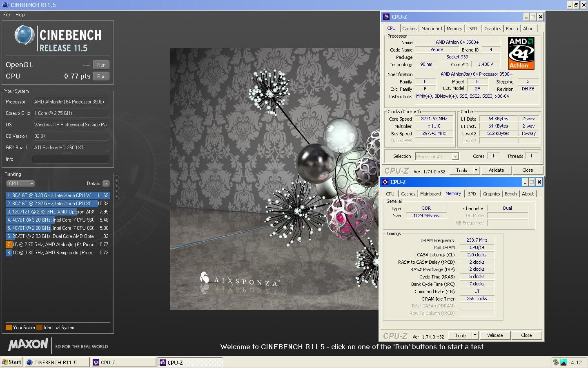This screenshot has width=588, height=368.
Task: Click the Info input field
Action: [x=71, y=159]
